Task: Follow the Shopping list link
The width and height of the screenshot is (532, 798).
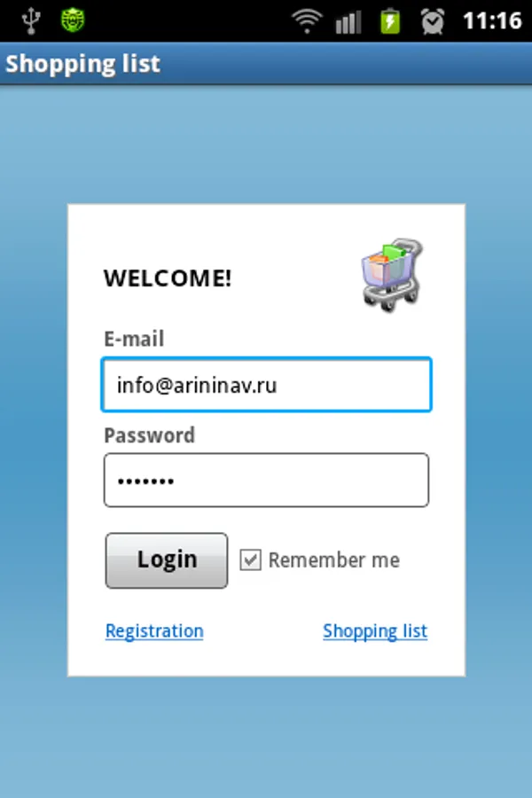Action: (x=375, y=631)
